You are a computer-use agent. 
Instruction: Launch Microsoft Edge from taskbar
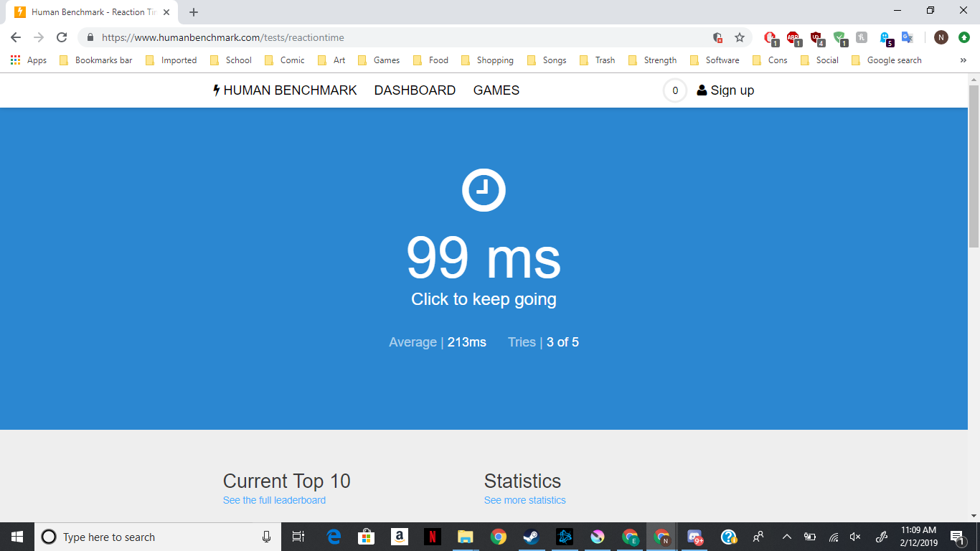pos(334,537)
